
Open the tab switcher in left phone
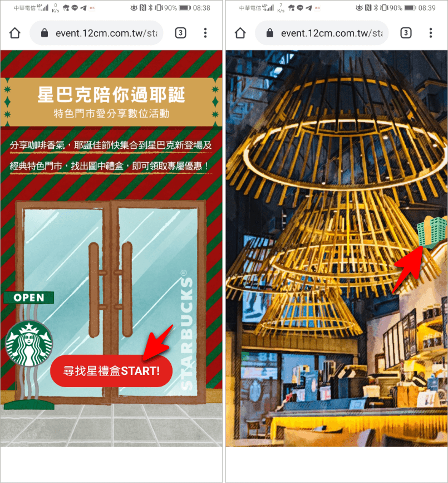coord(181,33)
